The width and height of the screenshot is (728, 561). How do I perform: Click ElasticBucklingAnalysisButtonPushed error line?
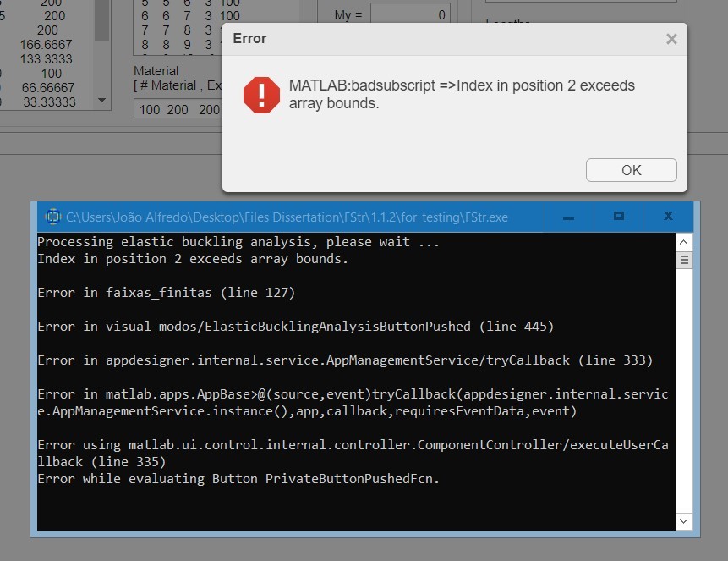point(296,327)
